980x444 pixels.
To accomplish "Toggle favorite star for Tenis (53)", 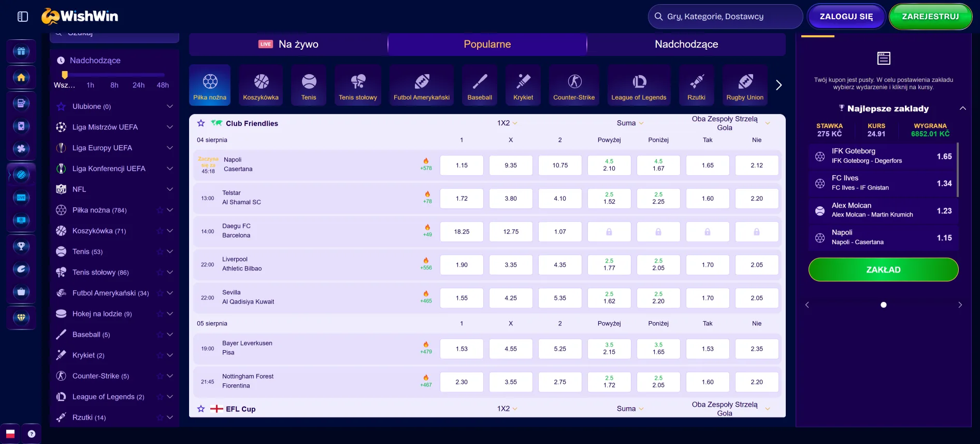I will (160, 252).
